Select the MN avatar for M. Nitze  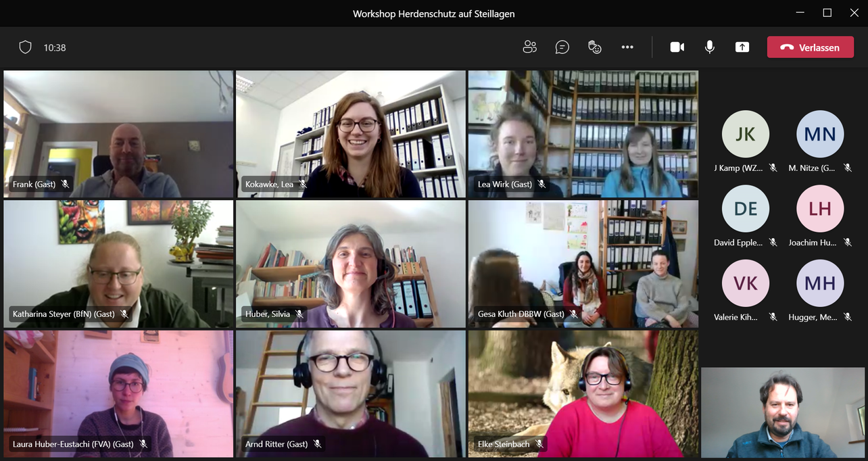tap(819, 134)
